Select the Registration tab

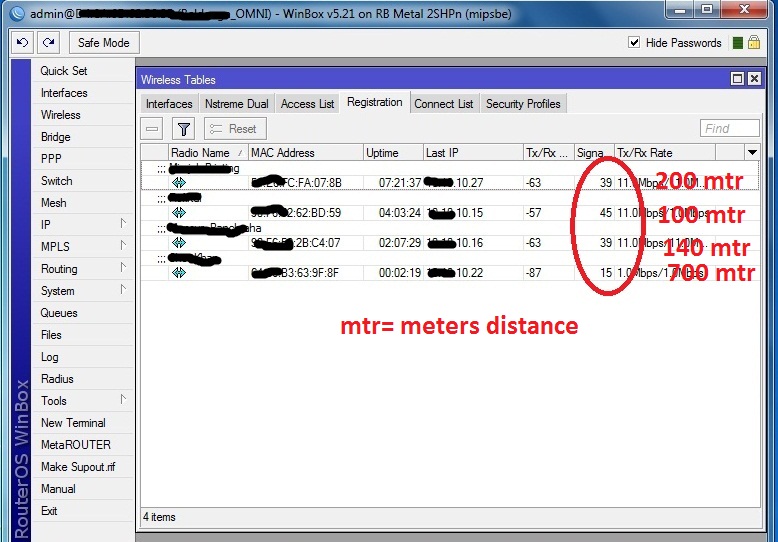coord(375,102)
